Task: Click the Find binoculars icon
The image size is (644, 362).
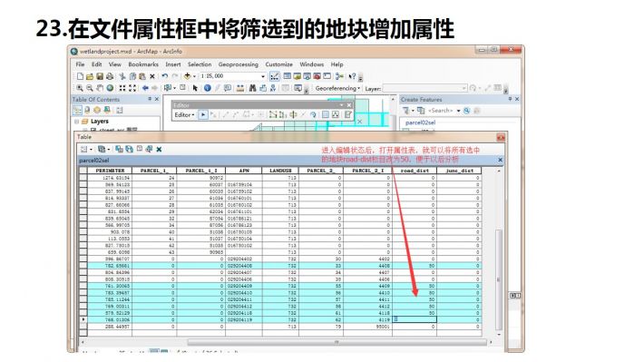Action: (252, 88)
